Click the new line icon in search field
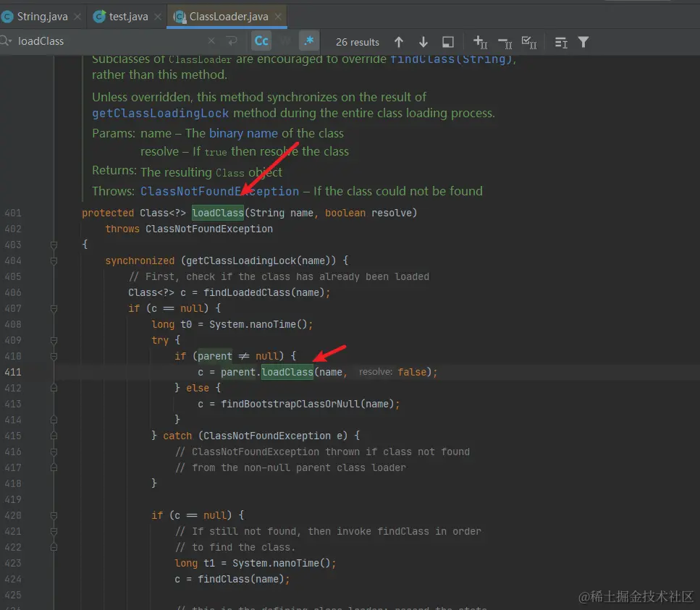This screenshot has height=610, width=700. coord(232,41)
